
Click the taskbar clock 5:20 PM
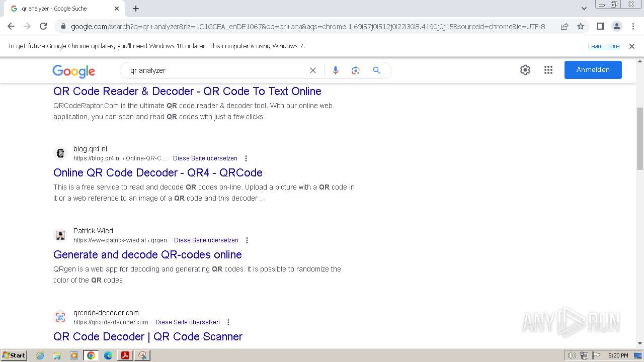pyautogui.click(x=618, y=355)
